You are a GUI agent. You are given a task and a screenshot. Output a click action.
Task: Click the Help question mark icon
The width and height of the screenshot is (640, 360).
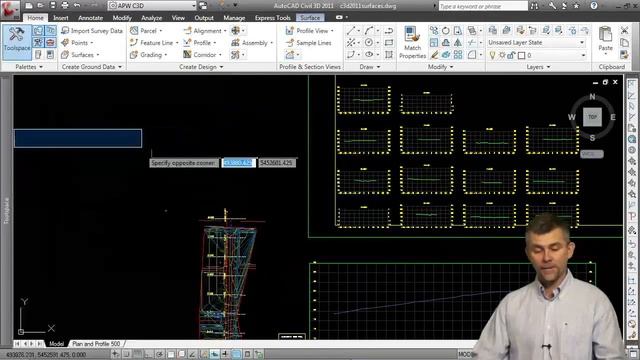point(594,6)
